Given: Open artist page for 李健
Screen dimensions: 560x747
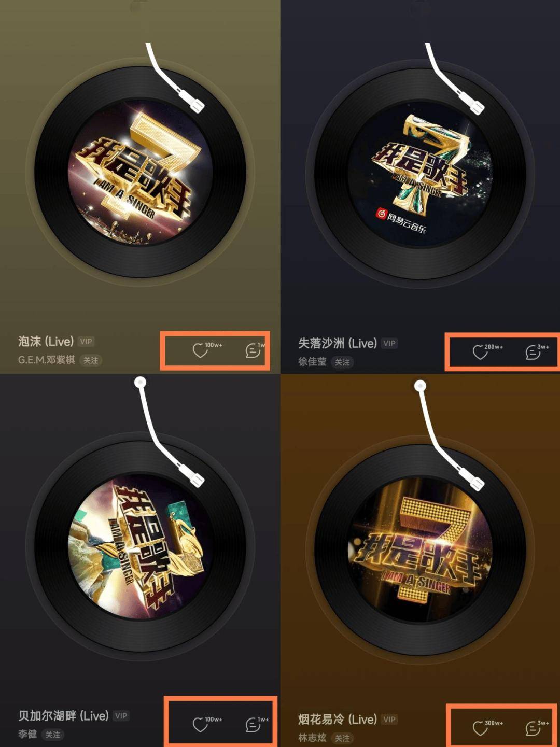Looking at the screenshot, I should coord(27,735).
